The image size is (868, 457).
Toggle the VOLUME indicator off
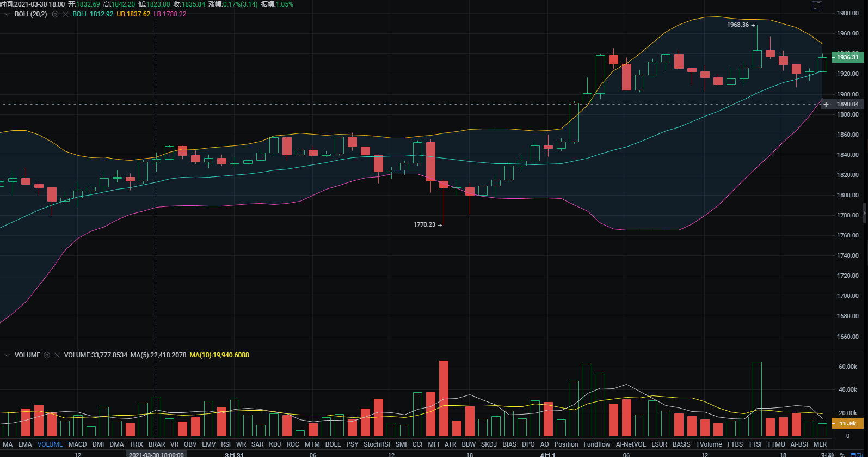point(50,444)
